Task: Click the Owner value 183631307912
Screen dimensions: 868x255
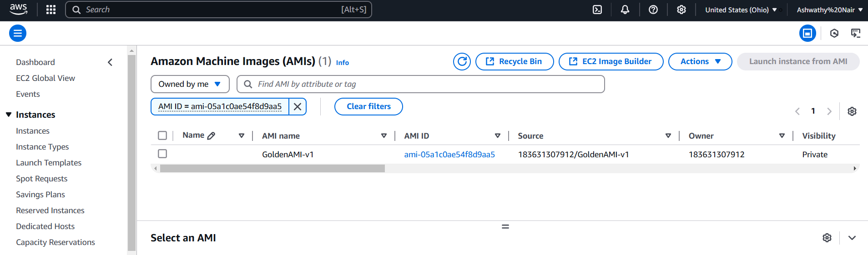Action: pyautogui.click(x=717, y=155)
